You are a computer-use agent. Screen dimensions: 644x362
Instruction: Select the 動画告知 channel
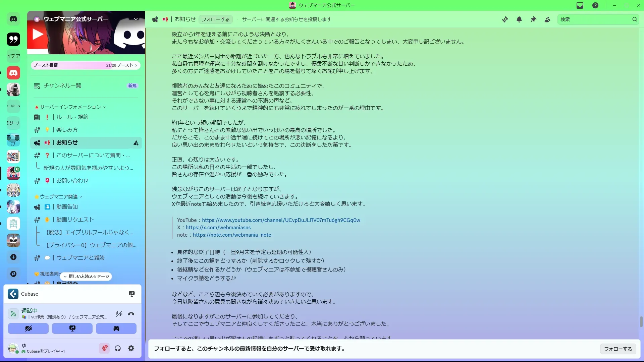67,207
